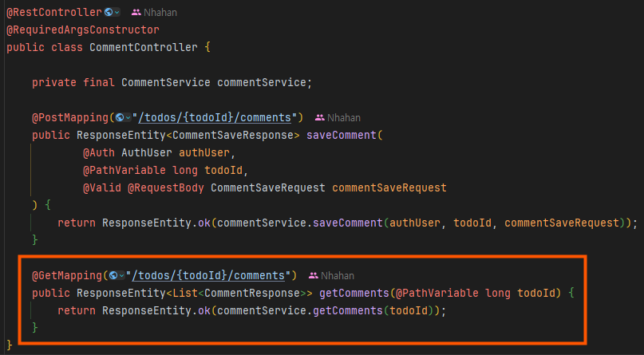Click the @RestController annotation

(x=54, y=12)
